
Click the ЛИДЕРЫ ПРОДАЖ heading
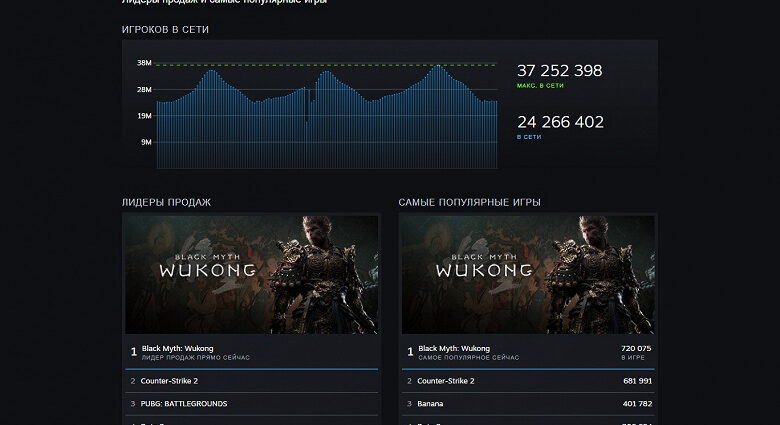tap(166, 203)
